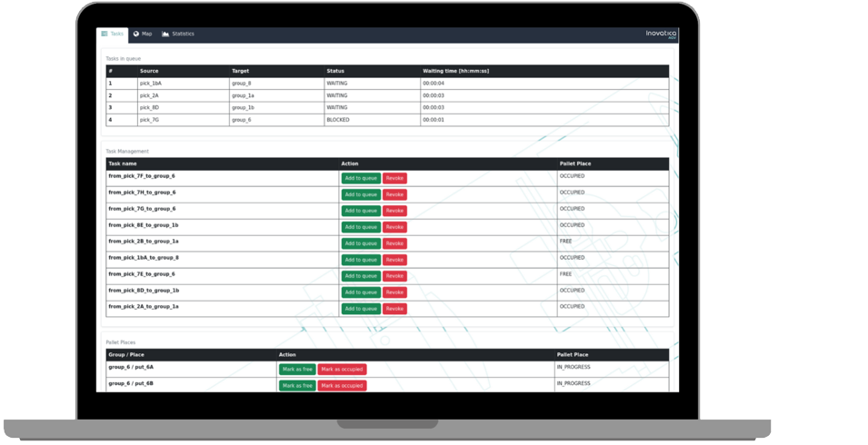Mark put_6B place as free
This screenshot has width=868, height=445.
tap(297, 386)
